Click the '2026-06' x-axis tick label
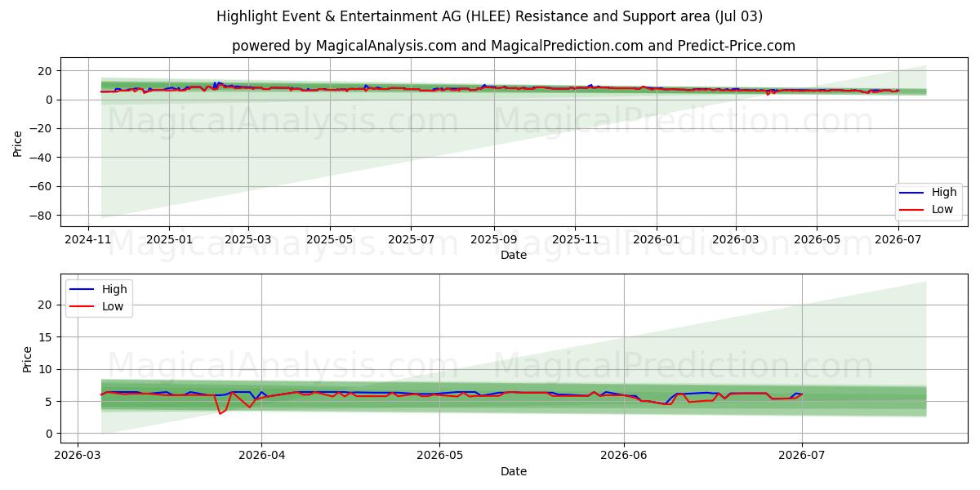The width and height of the screenshot is (980, 490). (x=624, y=457)
